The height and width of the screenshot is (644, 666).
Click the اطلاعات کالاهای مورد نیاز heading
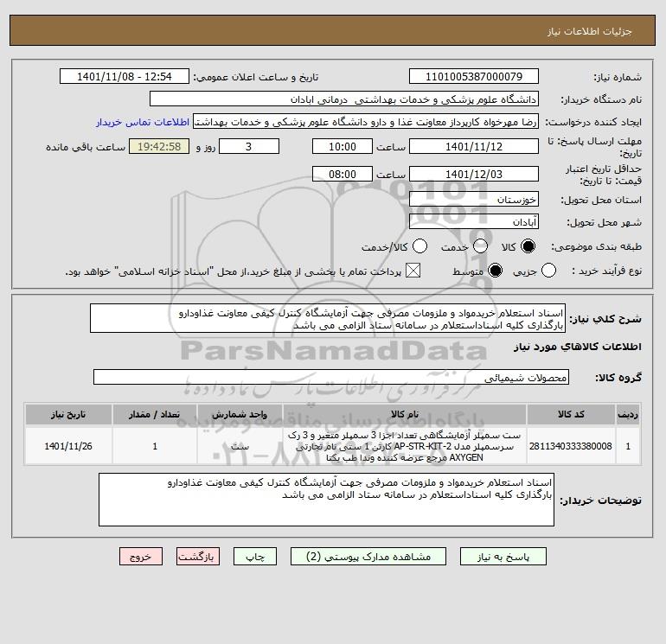coord(578,347)
